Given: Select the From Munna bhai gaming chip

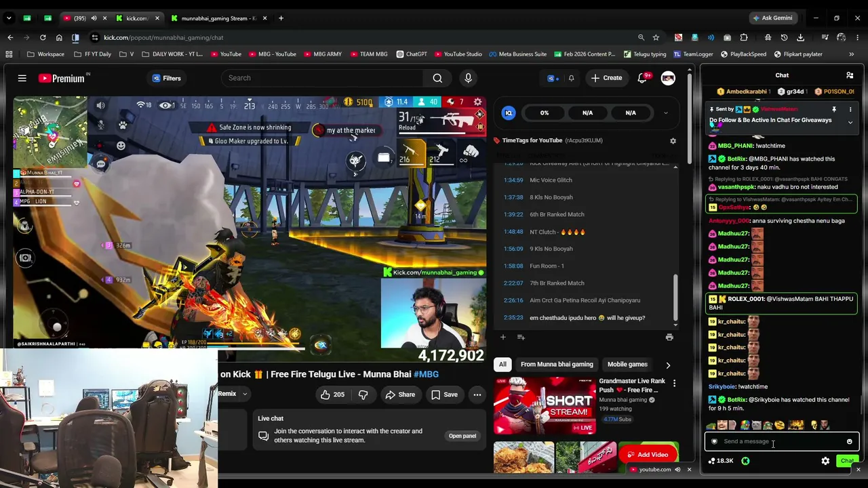Looking at the screenshot, I should (x=557, y=364).
